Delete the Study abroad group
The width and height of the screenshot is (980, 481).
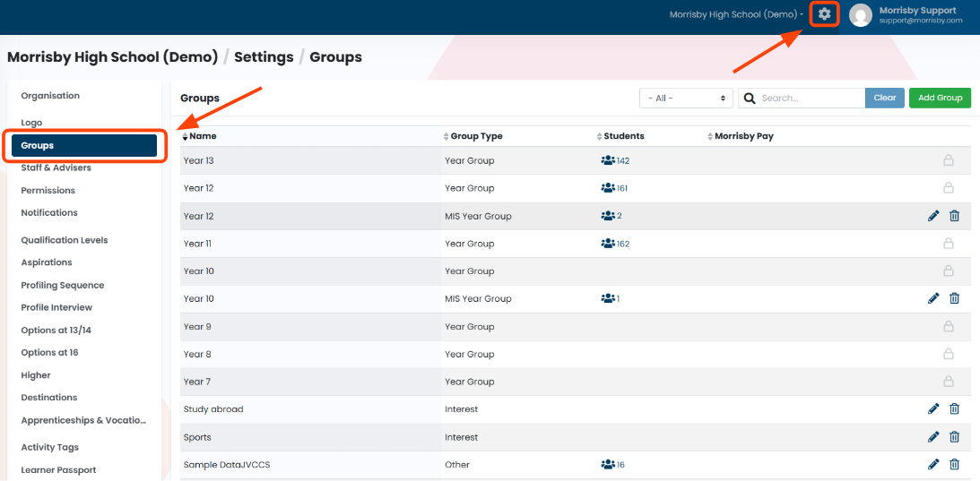click(x=954, y=409)
